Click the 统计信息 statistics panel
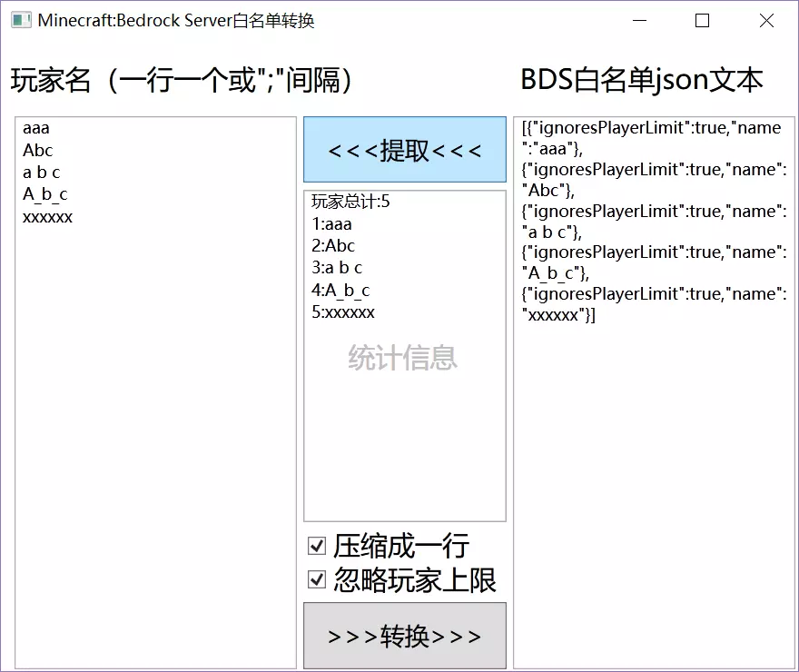 pos(405,356)
